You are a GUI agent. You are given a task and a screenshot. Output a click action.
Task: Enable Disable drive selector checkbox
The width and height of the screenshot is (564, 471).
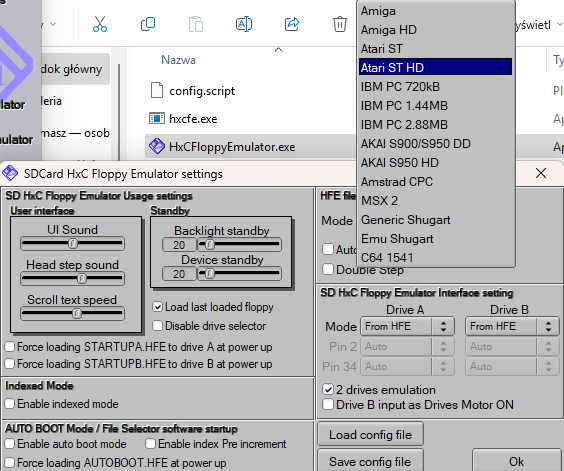tap(157, 326)
